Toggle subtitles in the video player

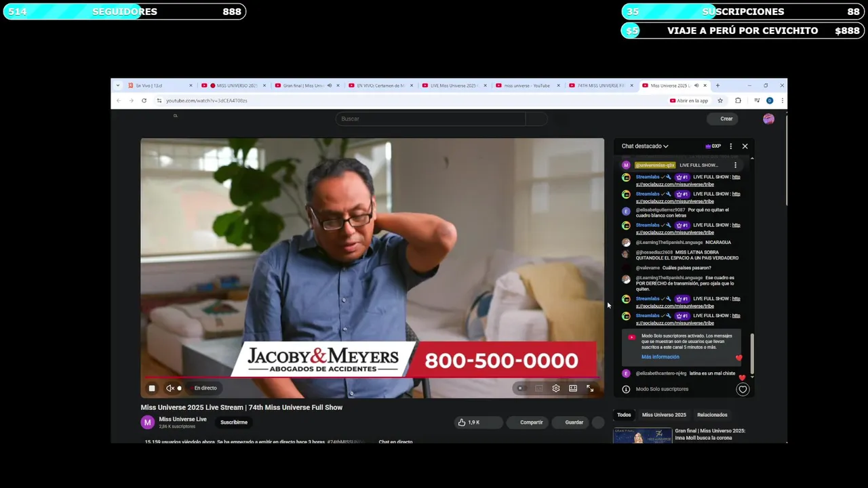(x=539, y=388)
